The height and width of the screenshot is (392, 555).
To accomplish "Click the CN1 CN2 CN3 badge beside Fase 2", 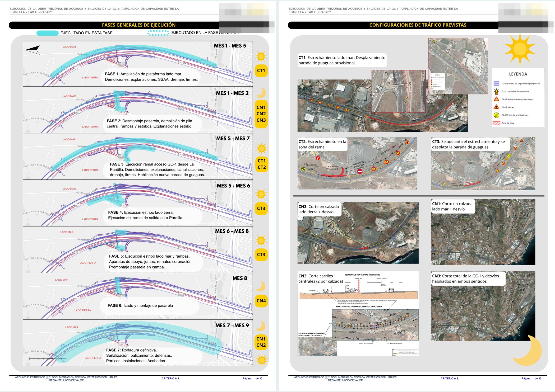I will pyautogui.click(x=261, y=114).
